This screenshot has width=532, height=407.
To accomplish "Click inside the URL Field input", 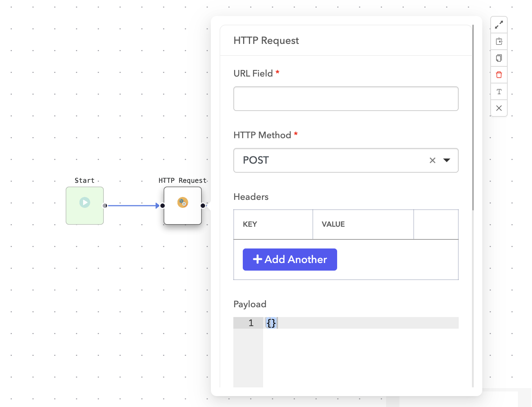I will [x=345, y=98].
